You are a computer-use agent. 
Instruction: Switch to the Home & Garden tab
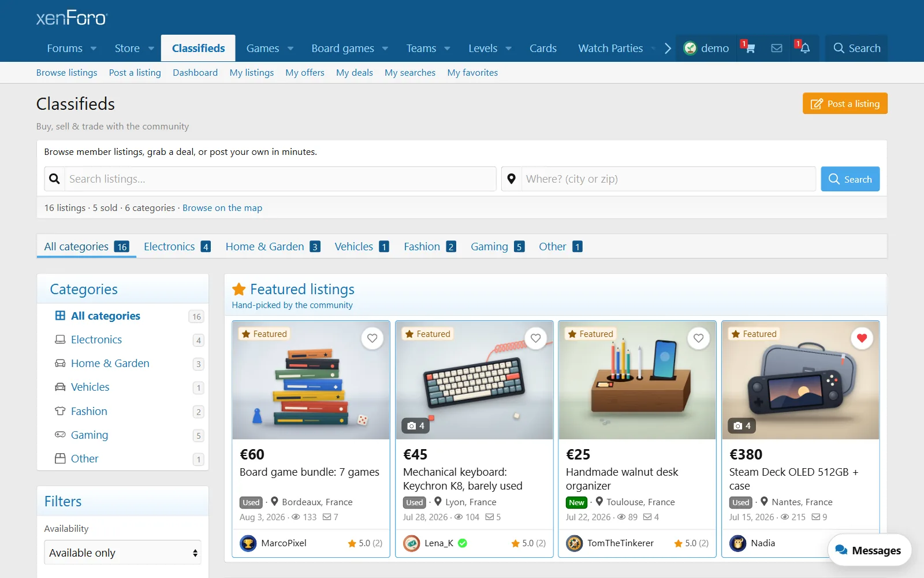(x=273, y=247)
